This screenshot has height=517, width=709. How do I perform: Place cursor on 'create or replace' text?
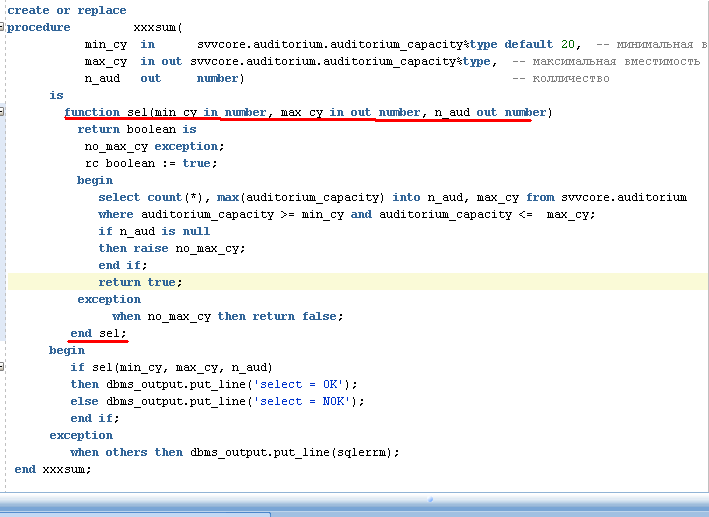pyautogui.click(x=67, y=10)
